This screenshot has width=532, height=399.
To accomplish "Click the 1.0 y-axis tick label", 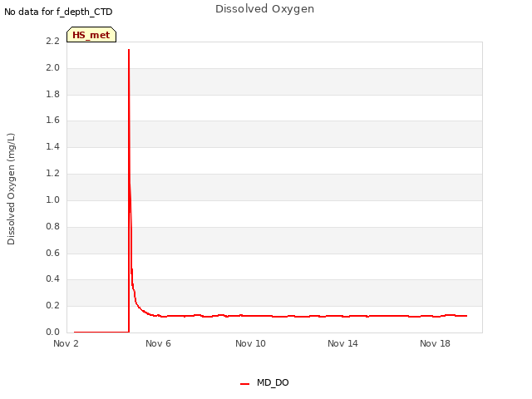I will [52, 199].
